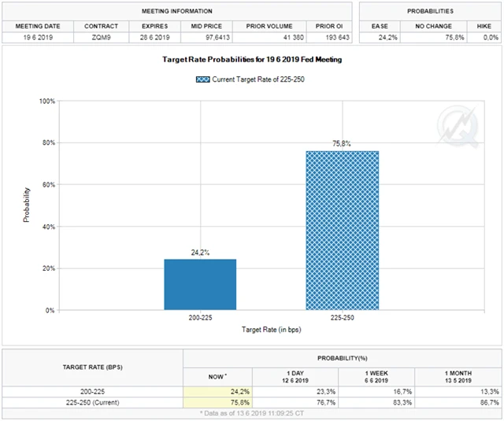Click the NOW column header in bottom table

(x=217, y=376)
